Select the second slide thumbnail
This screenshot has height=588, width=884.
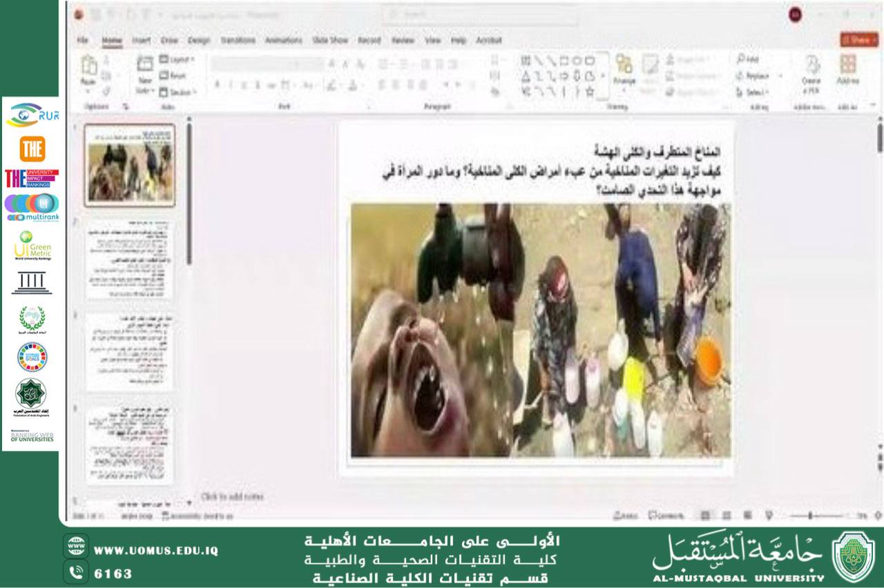tap(130, 259)
